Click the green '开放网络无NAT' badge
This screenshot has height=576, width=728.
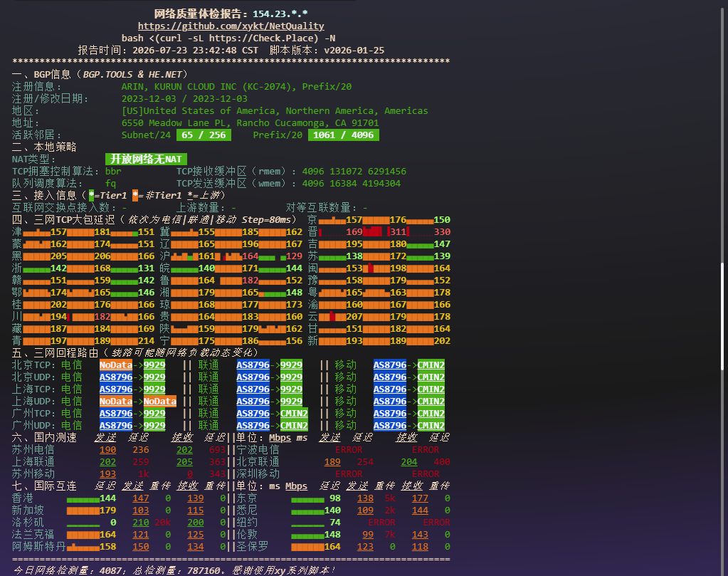pos(147,159)
